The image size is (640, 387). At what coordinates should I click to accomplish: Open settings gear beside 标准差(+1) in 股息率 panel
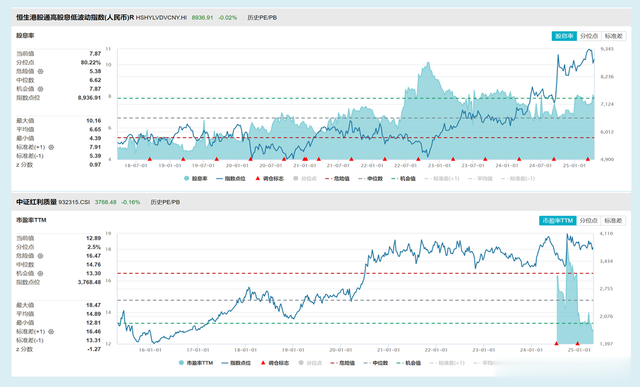click(x=51, y=147)
